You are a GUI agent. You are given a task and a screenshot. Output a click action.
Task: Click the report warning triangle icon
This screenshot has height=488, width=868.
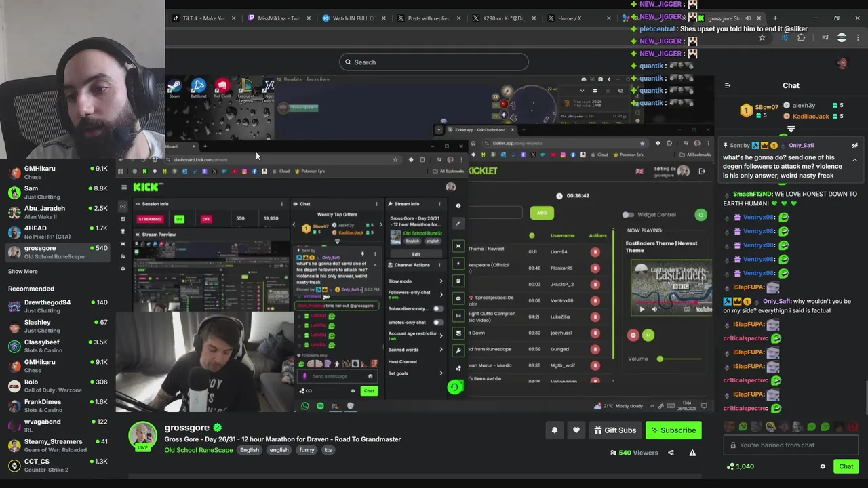coord(692,453)
